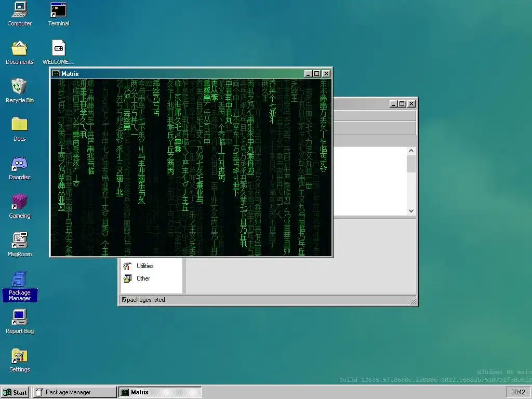The image size is (532, 399).
Task: Launch the Doordisc shortcut icon
Action: [19, 168]
